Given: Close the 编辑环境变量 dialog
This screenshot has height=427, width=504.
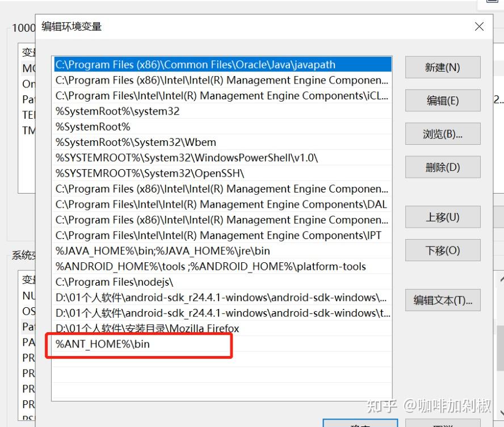Looking at the screenshot, I should pyautogui.click(x=478, y=26).
